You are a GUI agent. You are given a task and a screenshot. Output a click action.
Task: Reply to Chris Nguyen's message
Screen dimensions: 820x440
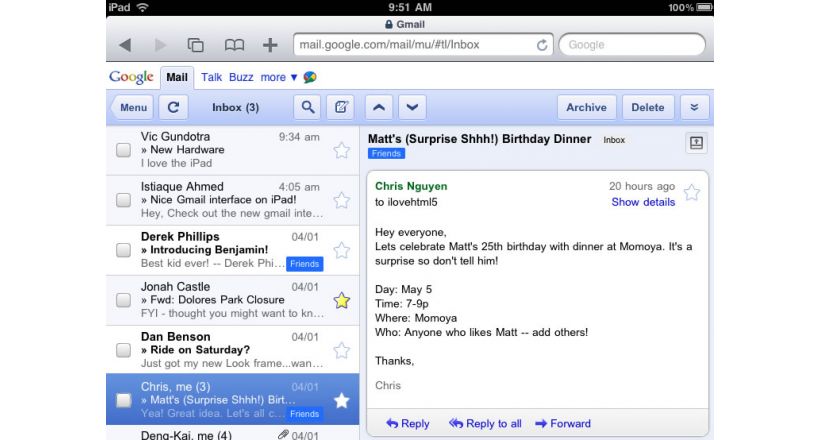[407, 424]
